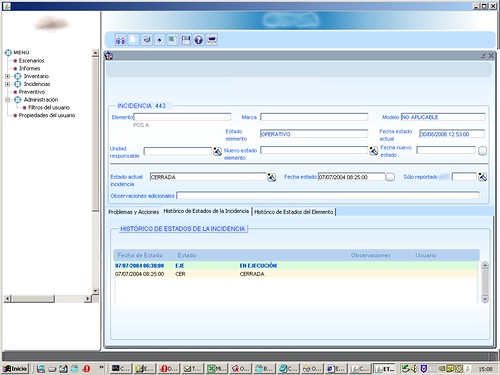
Task: Click menu tree horizontal scrollbar left arrow
Action: pos(7,299)
